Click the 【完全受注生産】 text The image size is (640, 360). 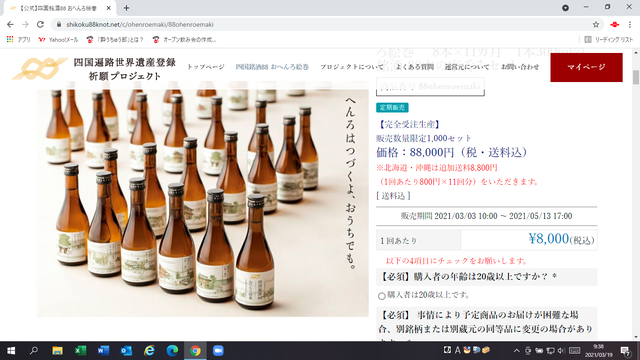[x=409, y=124]
